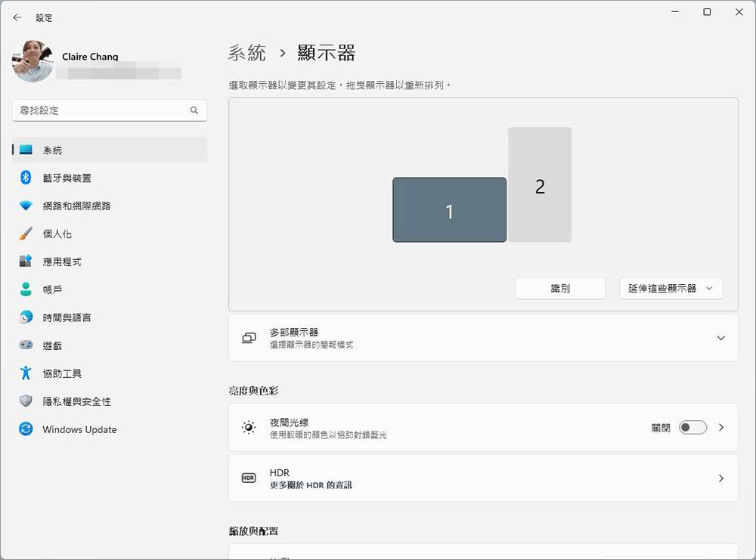Open the 延伸這些顯示器 dropdown
Screen dimensions: 756x560
(x=671, y=288)
